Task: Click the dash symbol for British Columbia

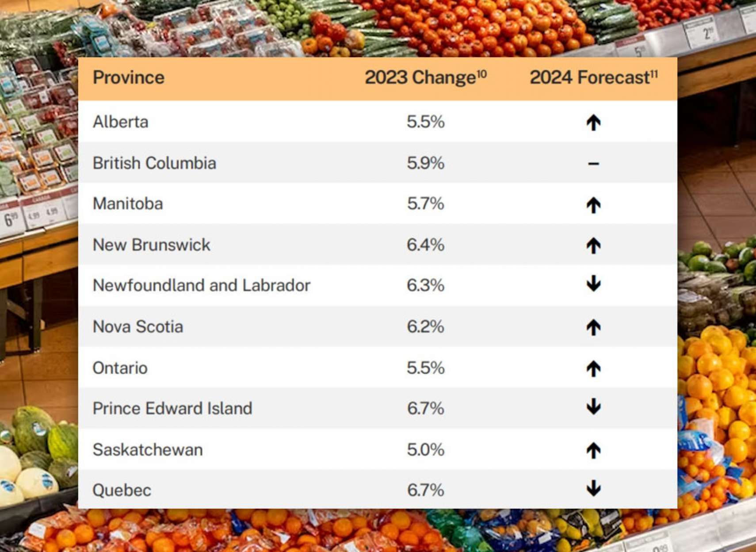Action: coord(593,164)
